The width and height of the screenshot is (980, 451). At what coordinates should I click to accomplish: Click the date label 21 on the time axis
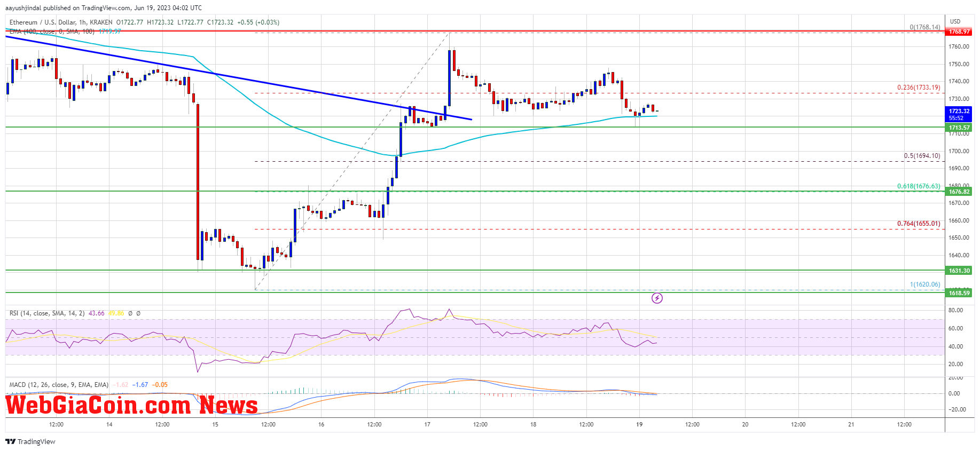pos(851,425)
